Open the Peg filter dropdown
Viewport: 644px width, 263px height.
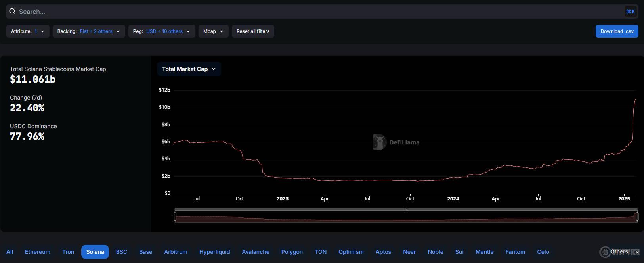(x=162, y=31)
